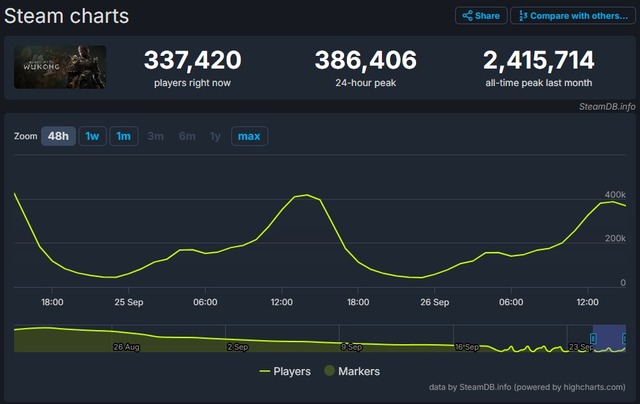Click the 16 Sep navigator label
Screen dimensions: 640x404
467,347
